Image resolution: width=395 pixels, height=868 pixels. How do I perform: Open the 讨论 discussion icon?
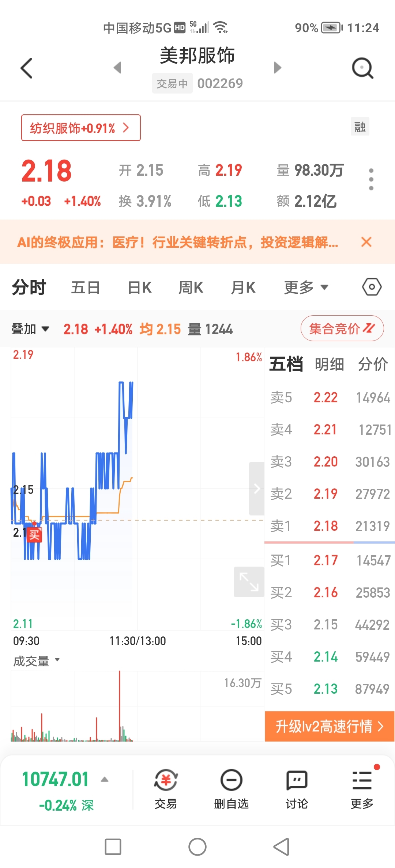(x=297, y=789)
